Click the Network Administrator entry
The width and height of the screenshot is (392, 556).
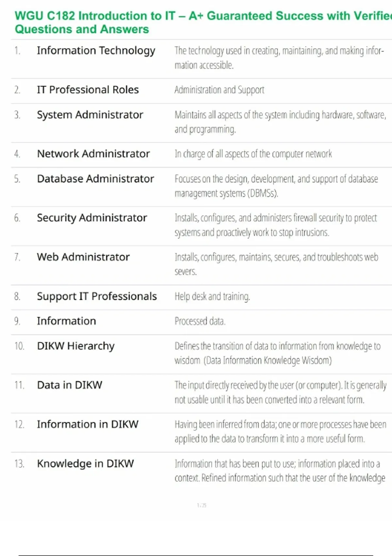pos(93,154)
